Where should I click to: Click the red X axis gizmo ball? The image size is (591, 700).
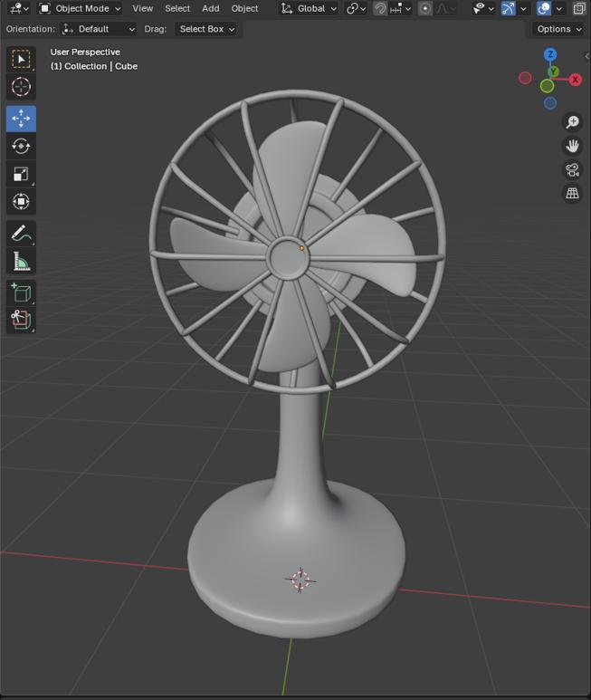[576, 80]
